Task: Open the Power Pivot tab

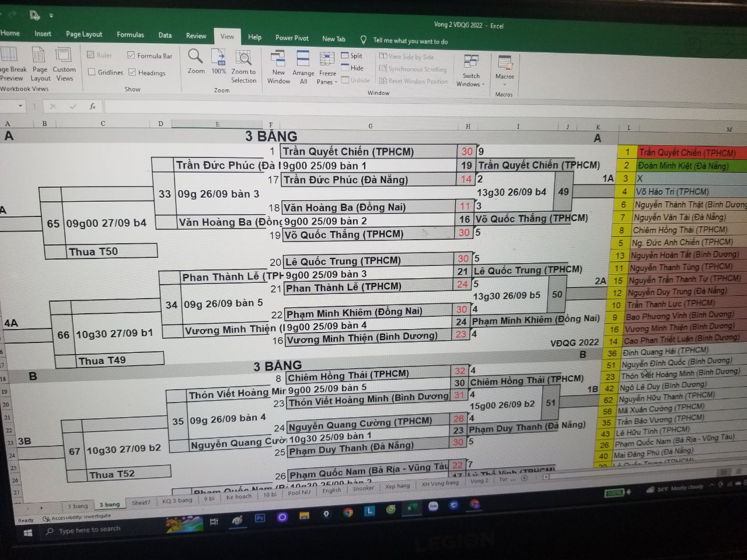Action: click(x=292, y=38)
